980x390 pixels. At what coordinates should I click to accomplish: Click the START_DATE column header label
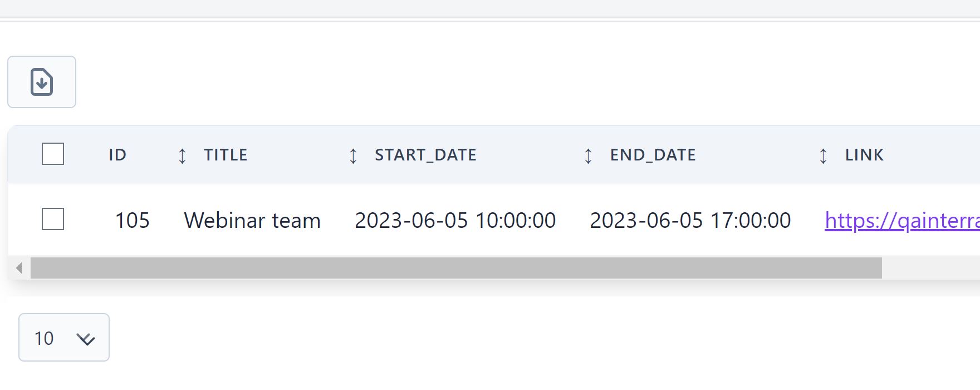pyautogui.click(x=425, y=155)
